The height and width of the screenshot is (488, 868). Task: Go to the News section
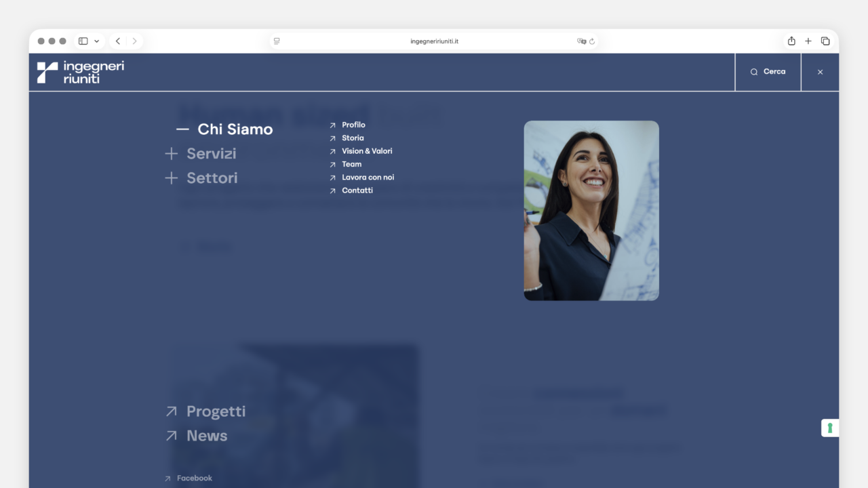(206, 436)
